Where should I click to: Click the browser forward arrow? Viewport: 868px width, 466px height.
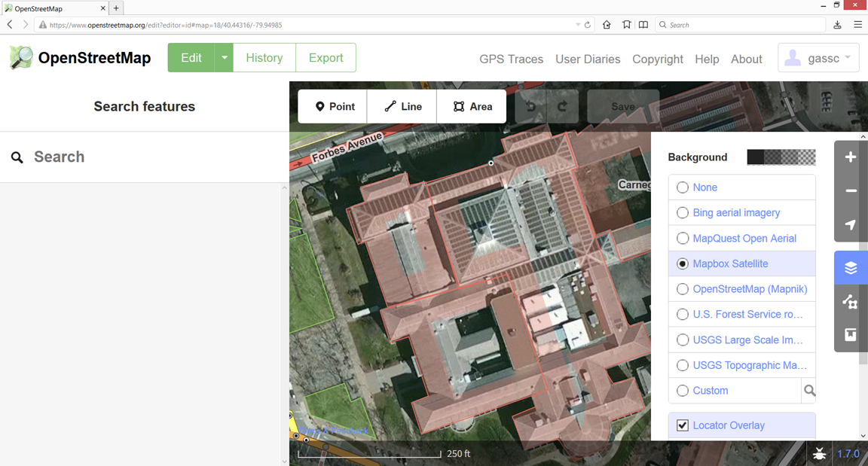[x=25, y=25]
